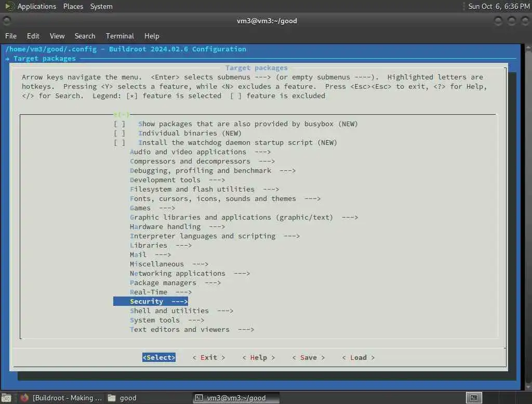Screen dimensions: 532x404
Task: Switch to the Buildroot - Making taskbar window
Action: 62,398
